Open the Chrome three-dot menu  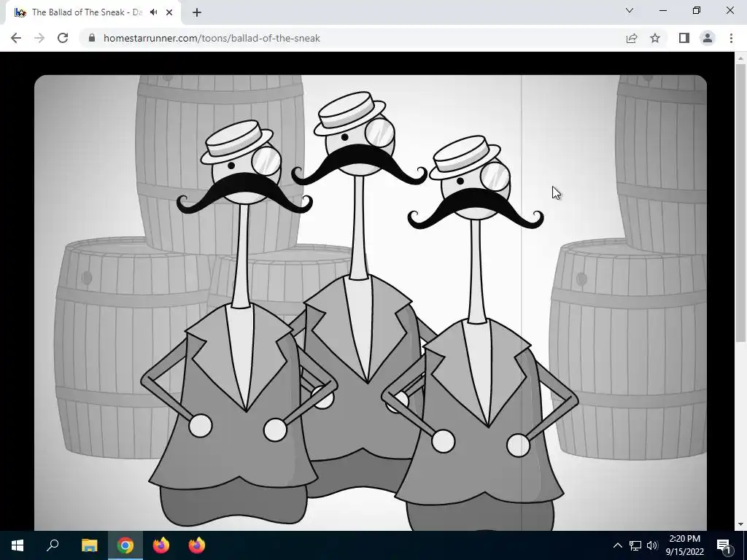click(731, 38)
